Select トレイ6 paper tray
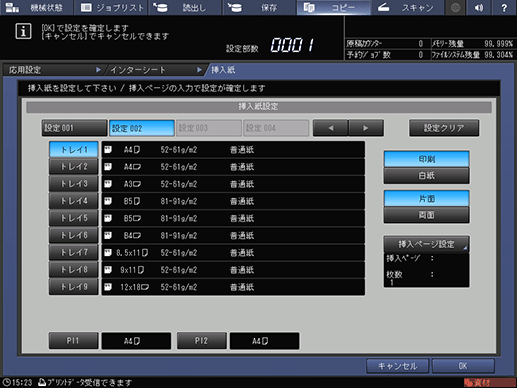517x388 pixels. tap(74, 235)
